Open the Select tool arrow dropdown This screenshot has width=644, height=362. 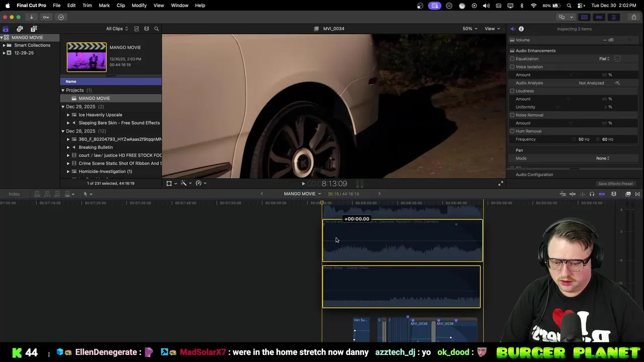pyautogui.click(x=88, y=194)
